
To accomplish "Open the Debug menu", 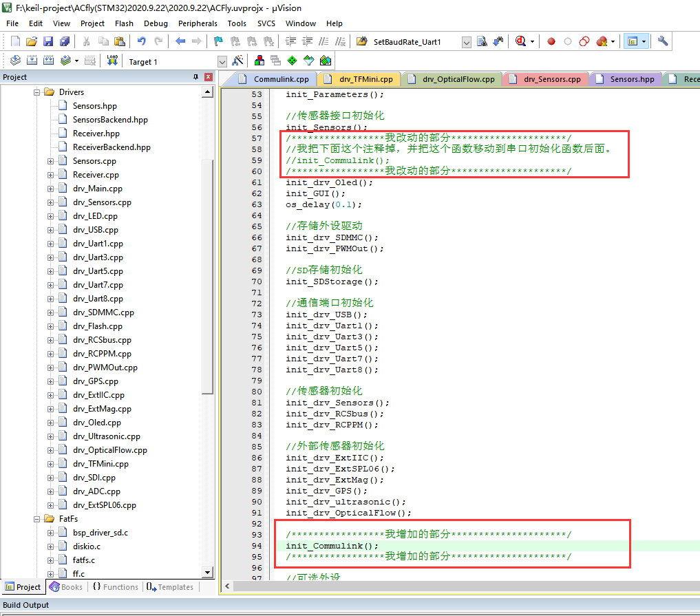I will tap(156, 23).
